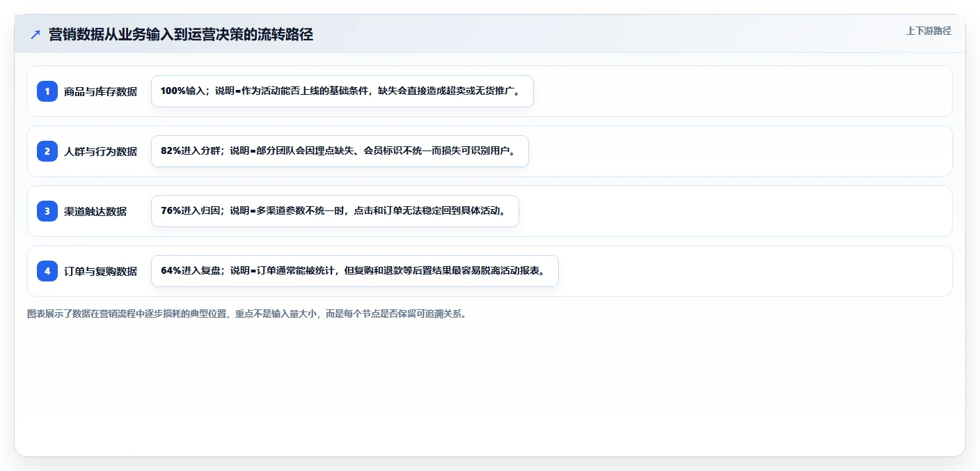
Task: Click the 上下游路径 label in the header
Action: coord(928,31)
